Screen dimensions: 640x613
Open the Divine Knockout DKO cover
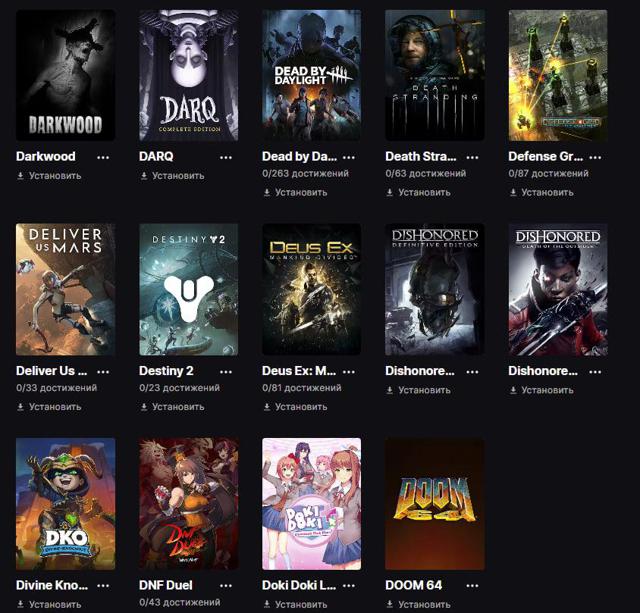click(x=65, y=504)
